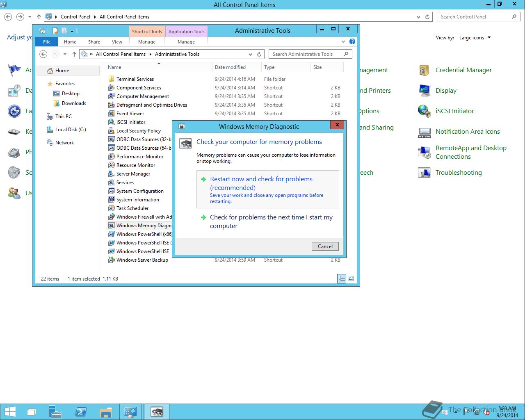This screenshot has width=525, height=420.
Task: Open Help in Administrative Tools window
Action: point(352,41)
